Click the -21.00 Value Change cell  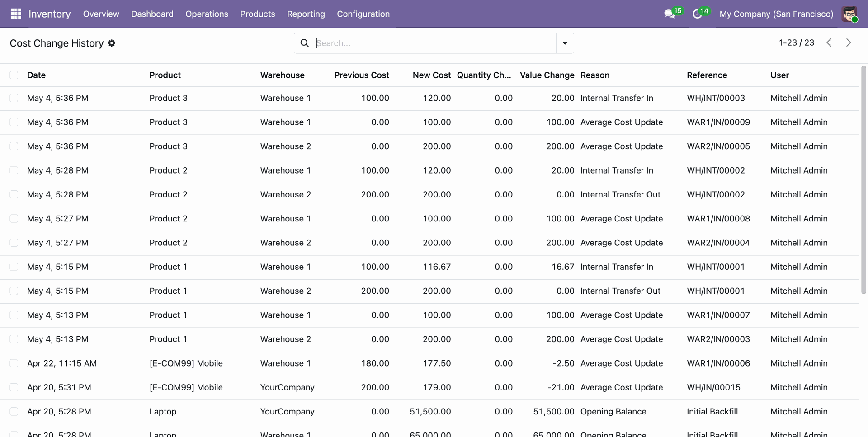[x=561, y=388]
